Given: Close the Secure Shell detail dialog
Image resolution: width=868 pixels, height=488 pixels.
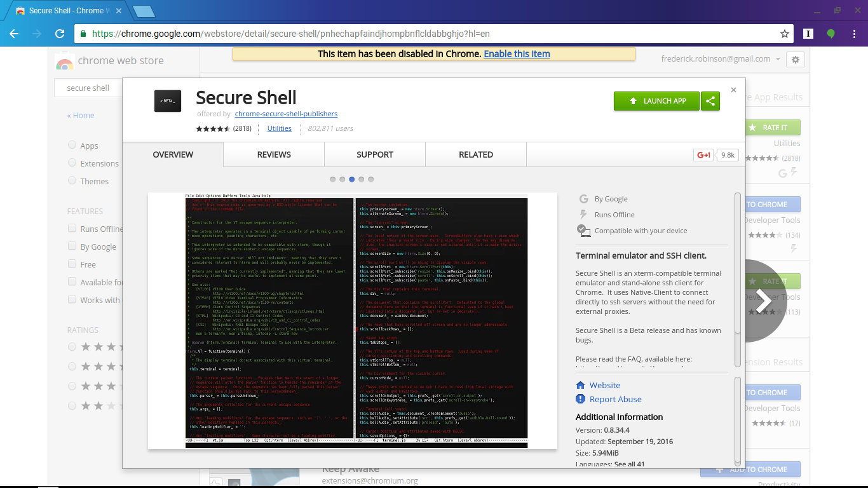Looking at the screenshot, I should [x=733, y=90].
